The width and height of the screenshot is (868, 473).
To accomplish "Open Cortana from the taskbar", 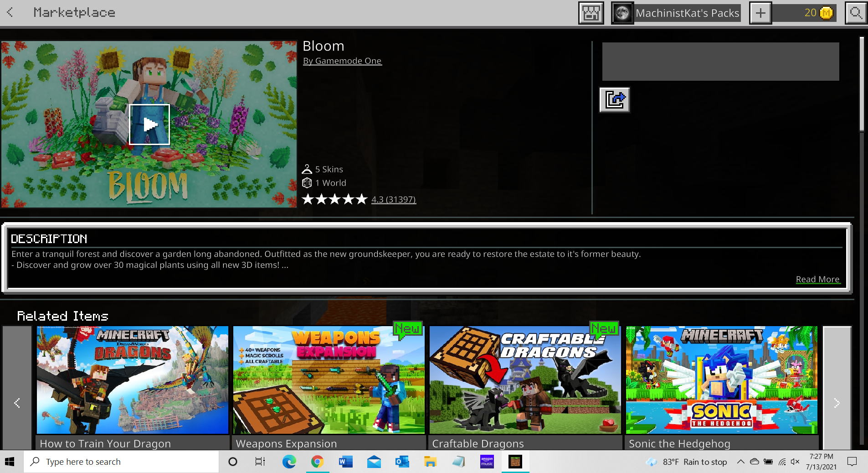I will click(232, 462).
